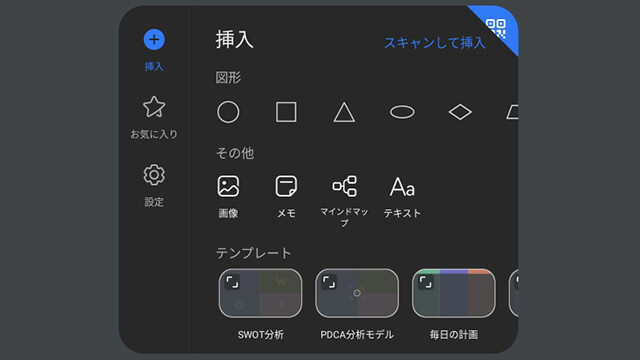Insert an ellipse shape
Image resolution: width=640 pixels, height=360 pixels.
(x=402, y=112)
